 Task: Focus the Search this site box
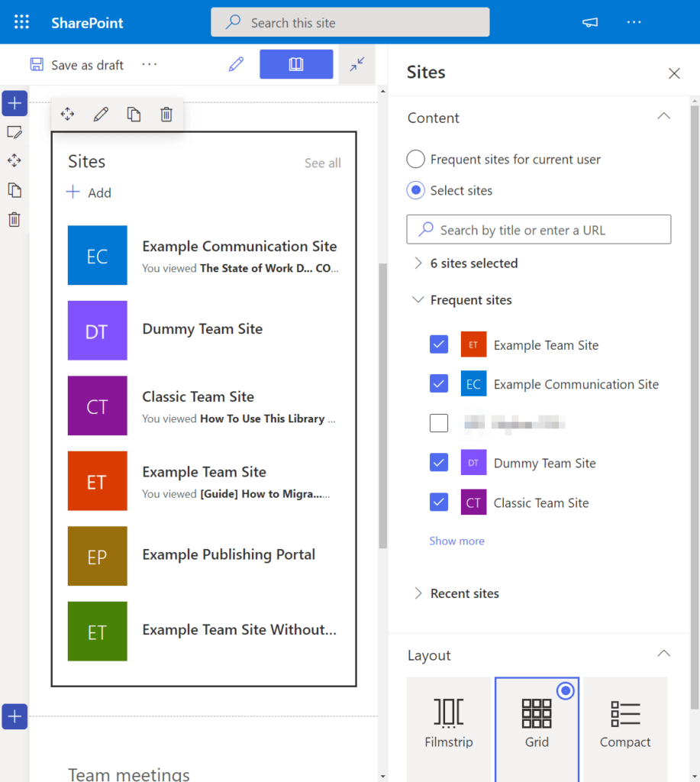coord(350,22)
